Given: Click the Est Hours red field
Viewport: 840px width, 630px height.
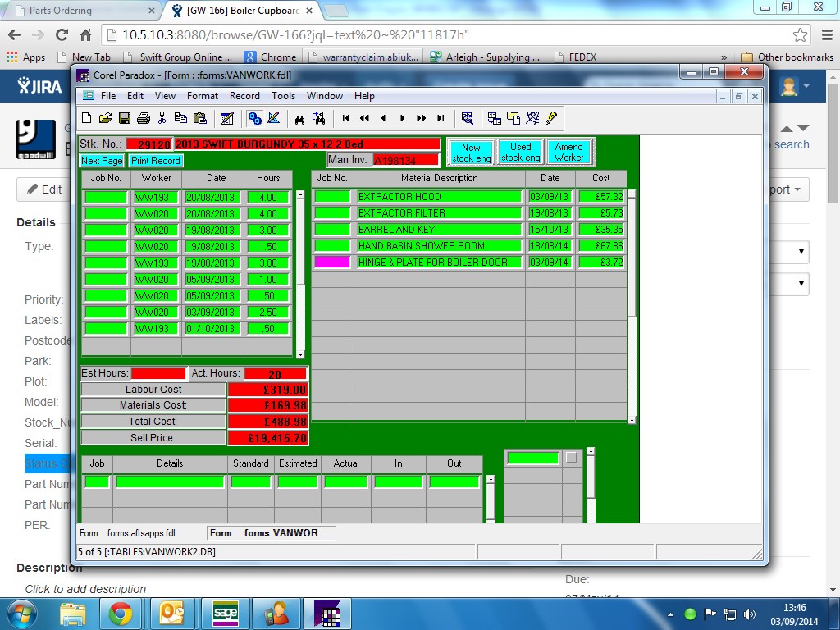Looking at the screenshot, I should click(x=157, y=374).
